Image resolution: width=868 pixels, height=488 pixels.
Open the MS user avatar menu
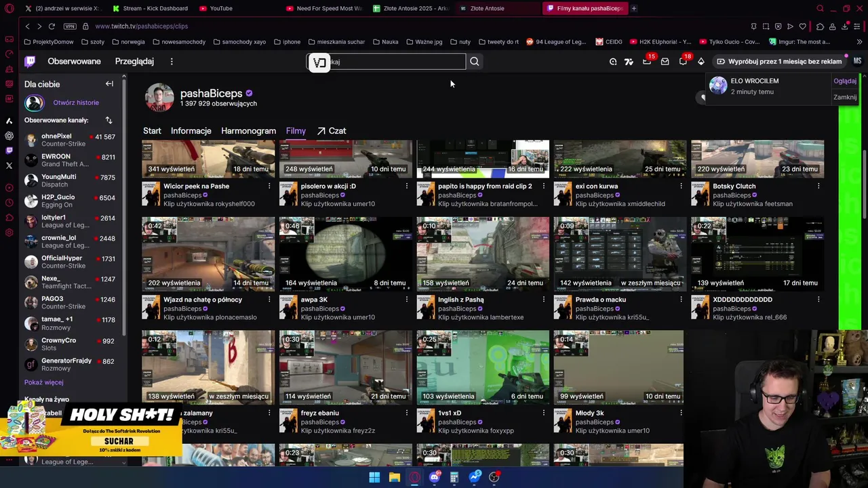[x=857, y=61]
